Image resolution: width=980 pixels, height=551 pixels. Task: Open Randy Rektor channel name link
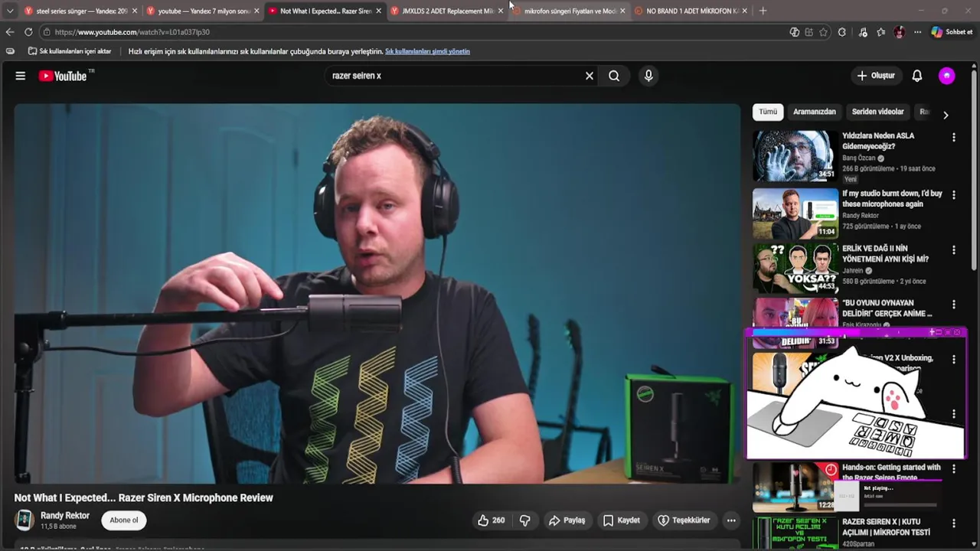tap(65, 516)
